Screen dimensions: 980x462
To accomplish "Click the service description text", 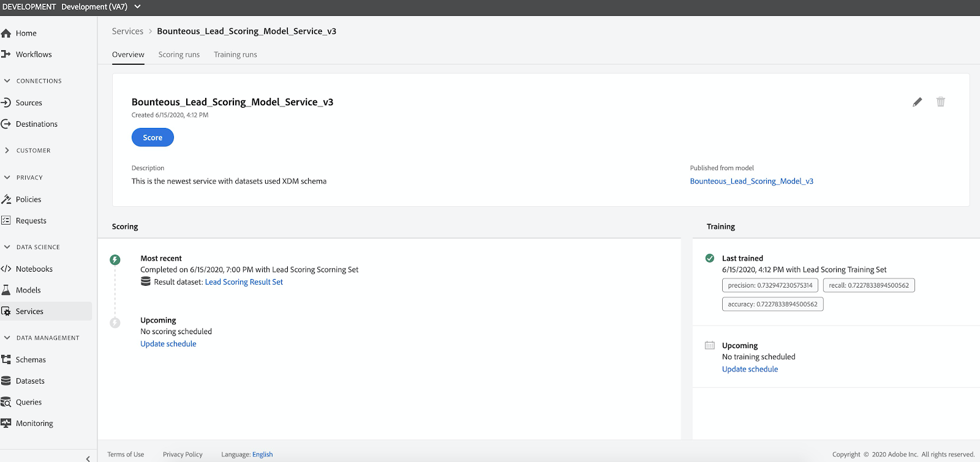I will tap(229, 181).
